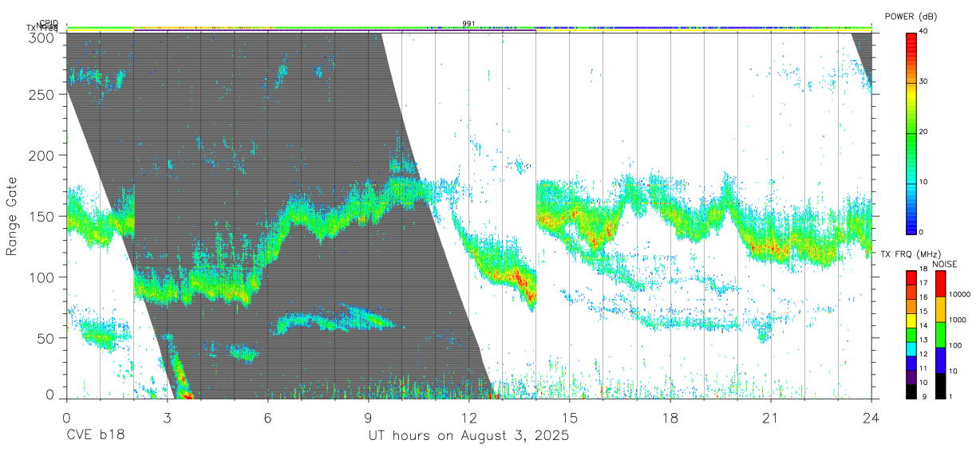Click the hour 3 tick label

point(168,417)
